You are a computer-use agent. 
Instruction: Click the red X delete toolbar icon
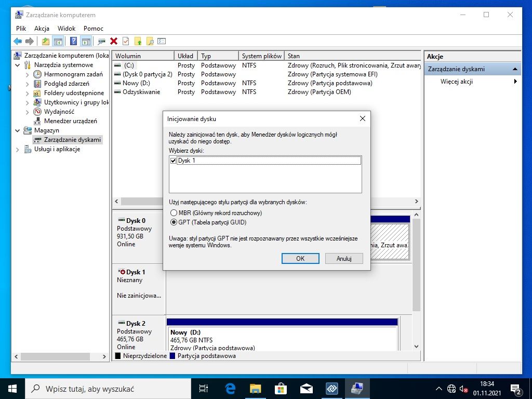click(x=114, y=42)
